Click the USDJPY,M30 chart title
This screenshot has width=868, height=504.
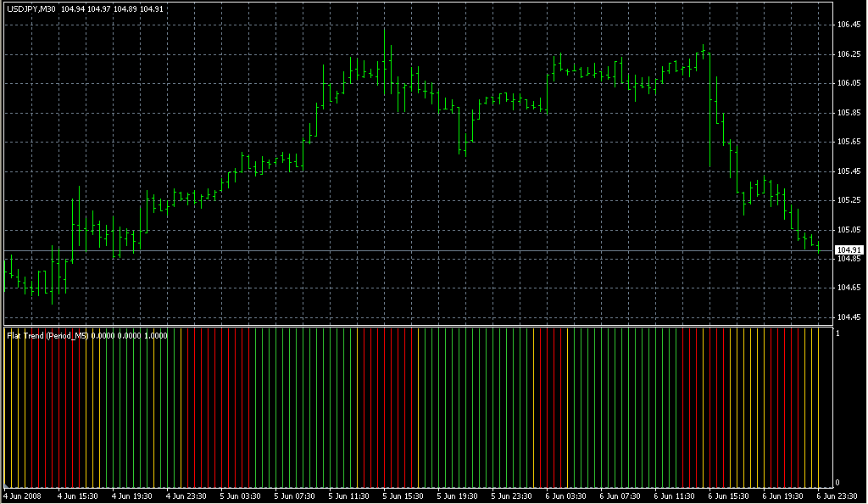(31, 8)
